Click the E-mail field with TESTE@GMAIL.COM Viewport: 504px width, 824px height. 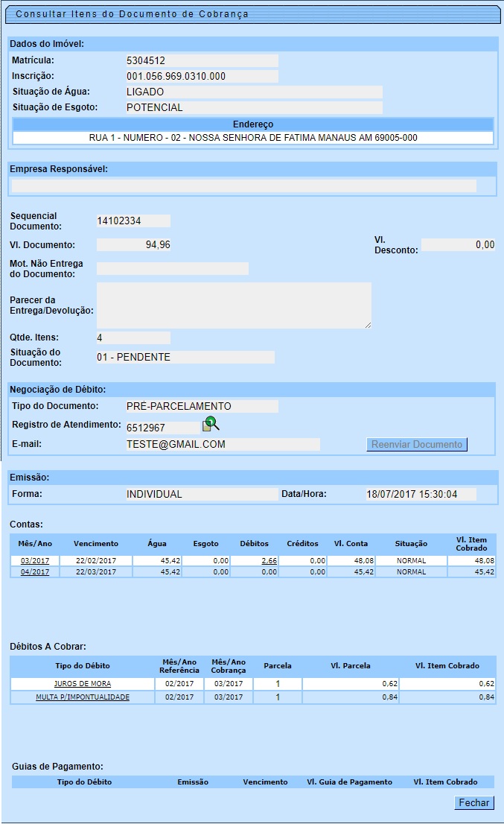222,445
